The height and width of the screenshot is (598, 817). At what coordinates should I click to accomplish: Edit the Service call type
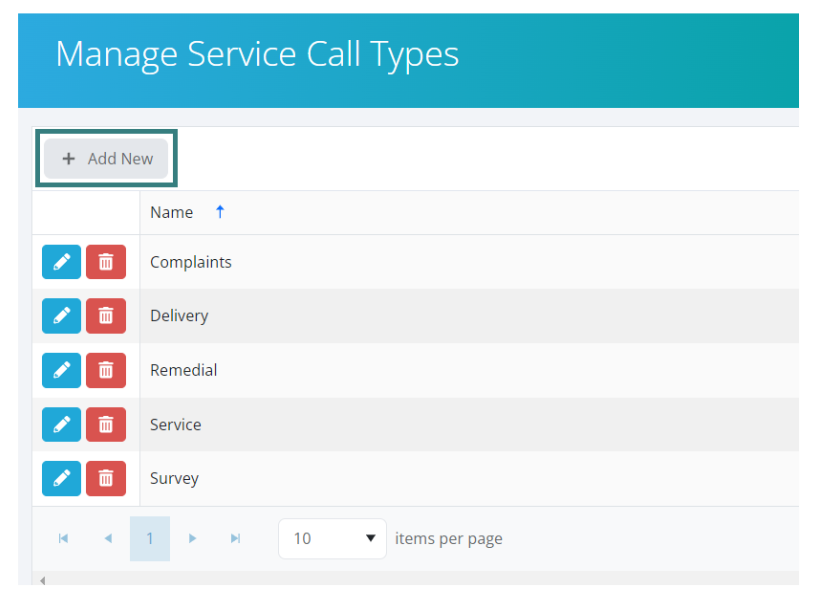pyautogui.click(x=61, y=425)
